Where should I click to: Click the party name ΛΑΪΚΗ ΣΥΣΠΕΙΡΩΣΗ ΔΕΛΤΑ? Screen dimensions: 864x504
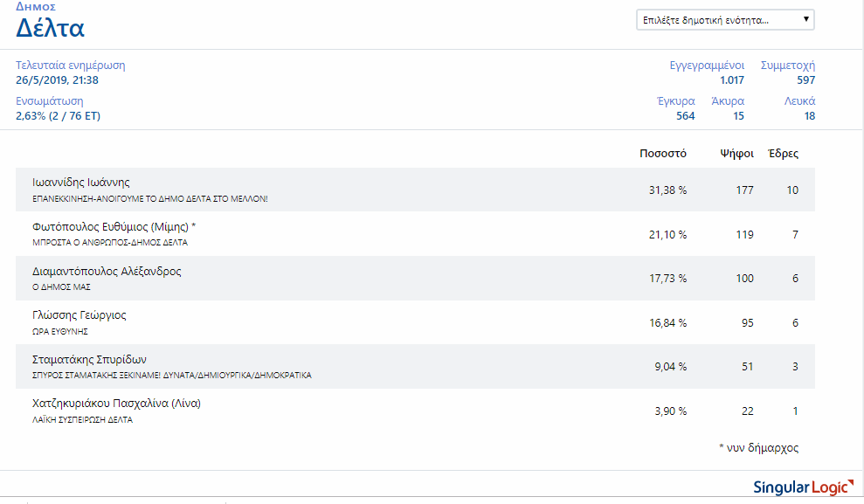(x=83, y=420)
